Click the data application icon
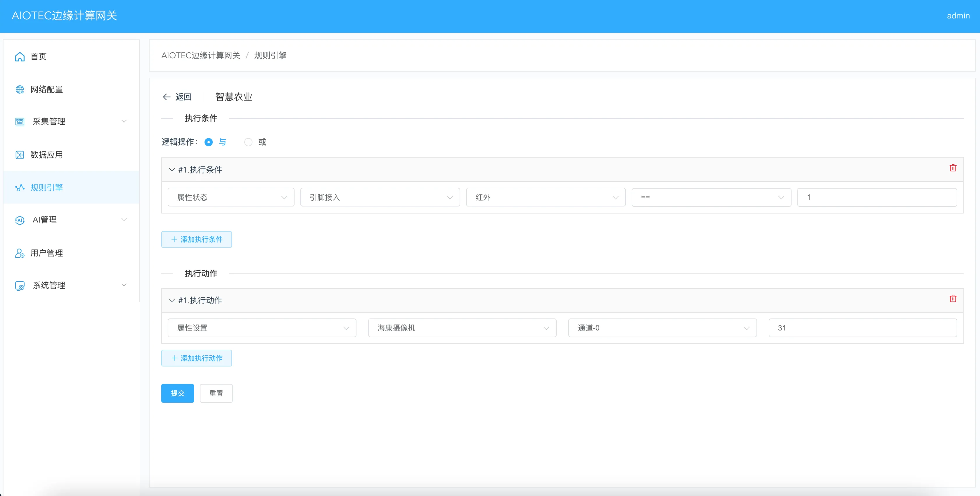This screenshot has width=980, height=496. (20, 155)
